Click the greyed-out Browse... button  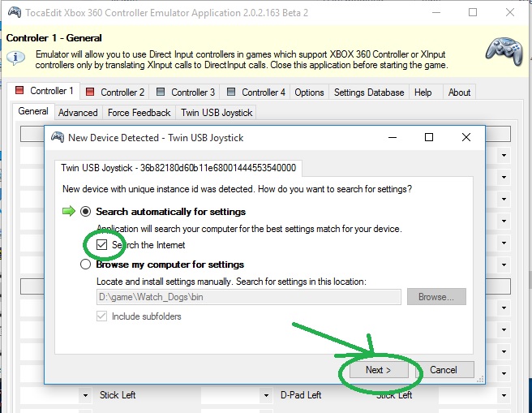pos(436,297)
